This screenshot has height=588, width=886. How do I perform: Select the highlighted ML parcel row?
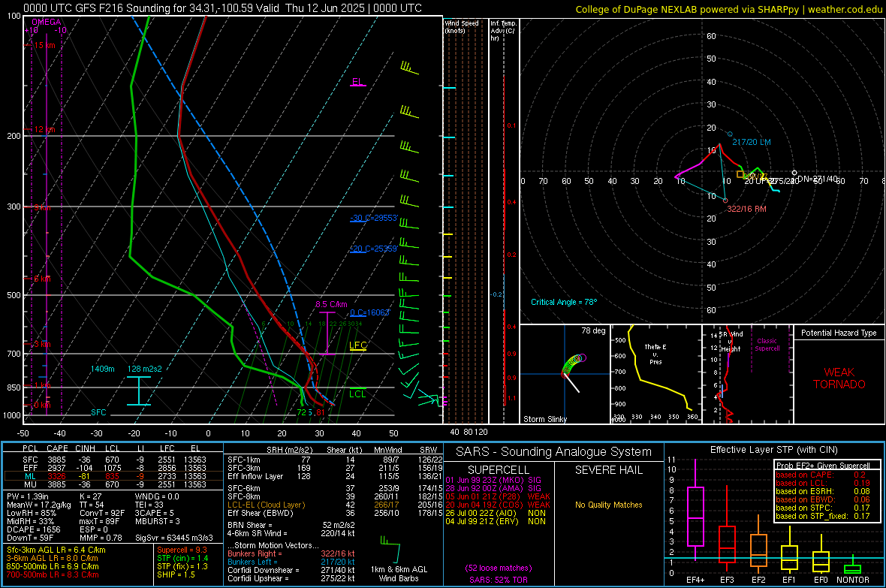(x=113, y=476)
